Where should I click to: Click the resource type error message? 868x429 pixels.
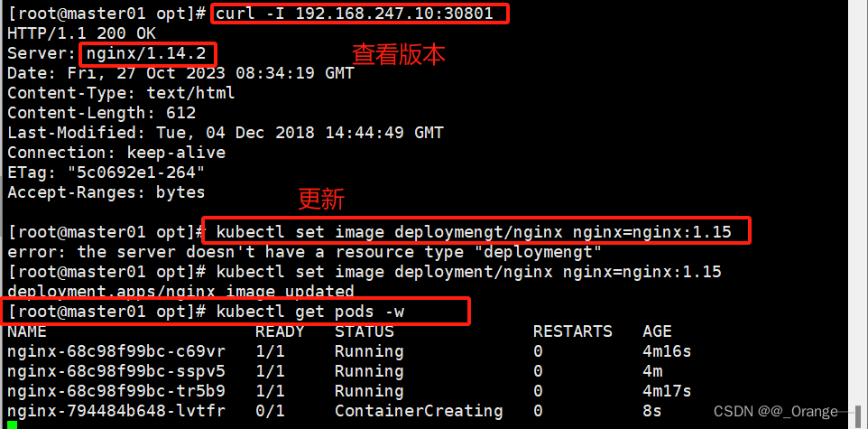click(304, 252)
